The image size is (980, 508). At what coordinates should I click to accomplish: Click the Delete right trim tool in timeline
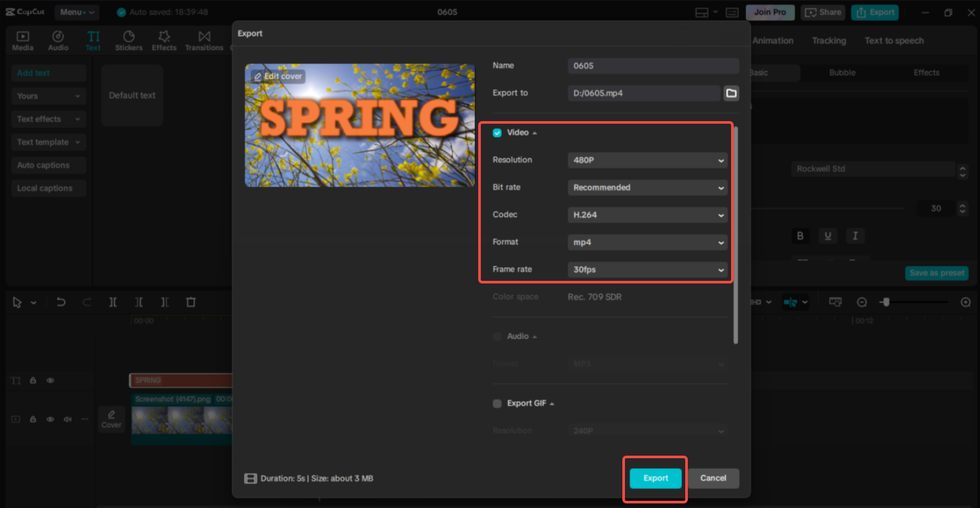pyautogui.click(x=164, y=302)
